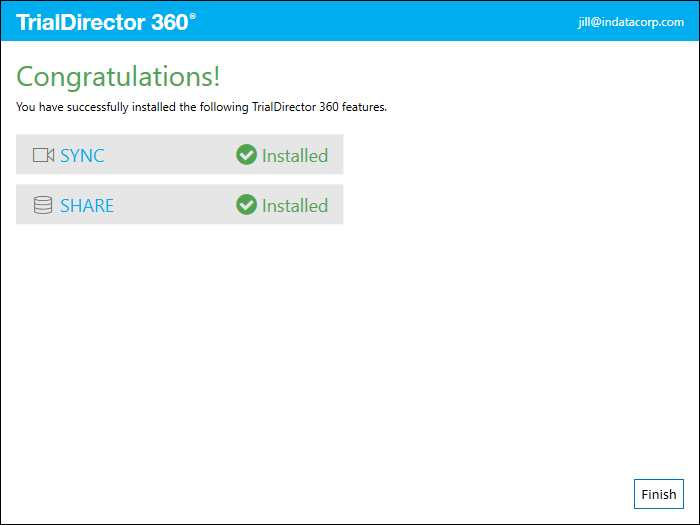Click the Finish button
This screenshot has height=525, width=700.
tap(658, 494)
